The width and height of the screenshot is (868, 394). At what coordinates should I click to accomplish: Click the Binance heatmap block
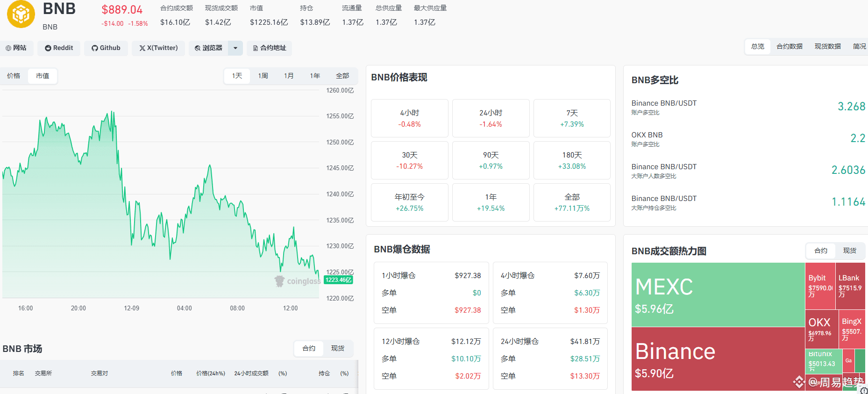[718, 358]
